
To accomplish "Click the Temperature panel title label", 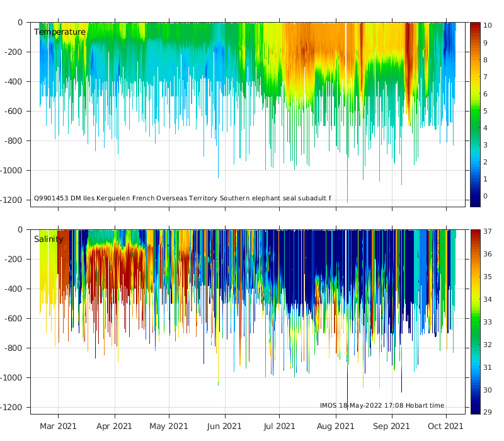I will coord(60,32).
